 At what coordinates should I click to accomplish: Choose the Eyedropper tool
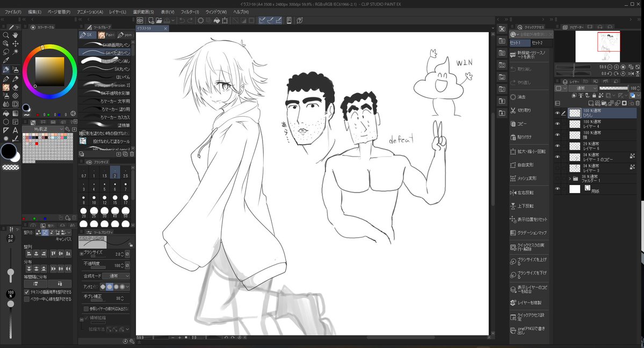(6, 60)
